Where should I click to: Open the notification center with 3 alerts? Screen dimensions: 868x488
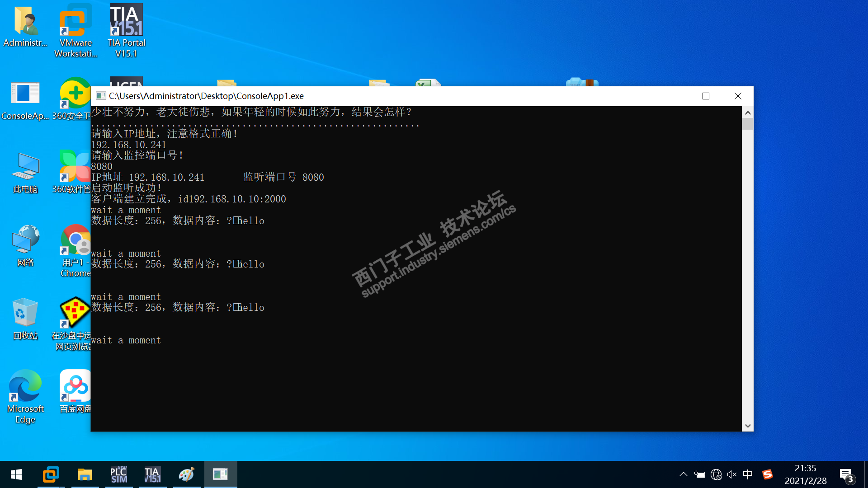[x=846, y=475]
